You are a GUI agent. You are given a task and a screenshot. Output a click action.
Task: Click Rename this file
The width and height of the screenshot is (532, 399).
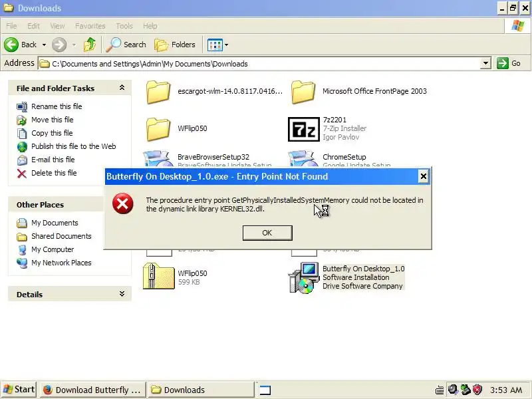[x=57, y=106]
